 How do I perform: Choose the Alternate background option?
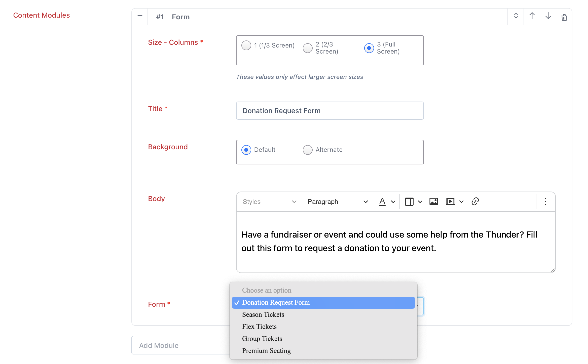308,150
